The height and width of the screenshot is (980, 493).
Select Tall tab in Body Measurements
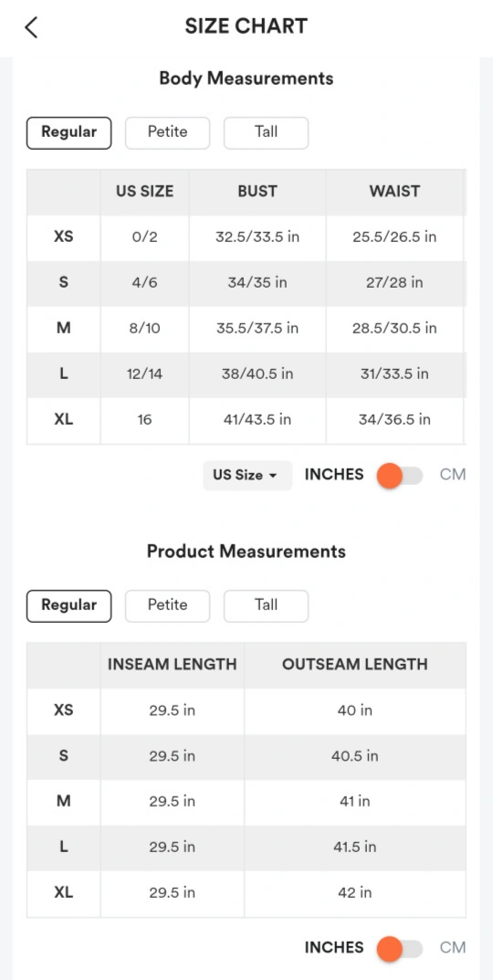pyautogui.click(x=267, y=132)
